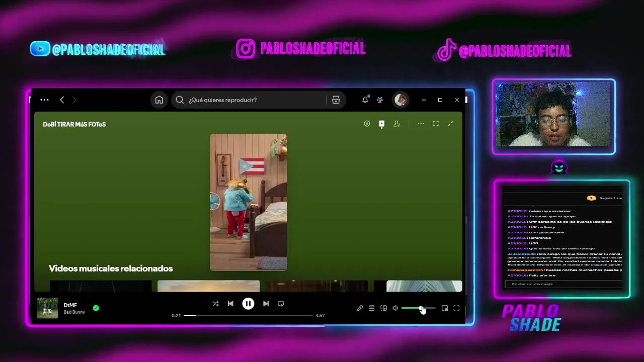Screen dimensions: 644x362
Task: Click the vertical music video canvas
Action: coord(248,202)
